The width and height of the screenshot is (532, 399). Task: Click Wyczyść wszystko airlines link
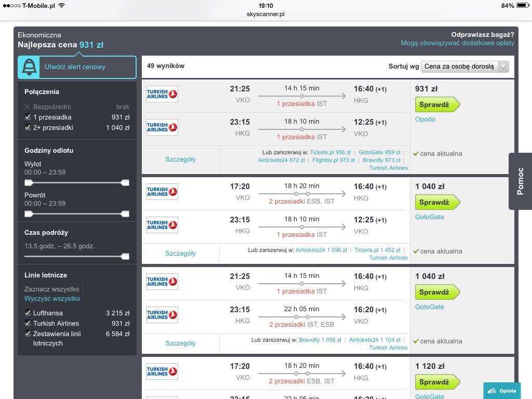tap(52, 299)
